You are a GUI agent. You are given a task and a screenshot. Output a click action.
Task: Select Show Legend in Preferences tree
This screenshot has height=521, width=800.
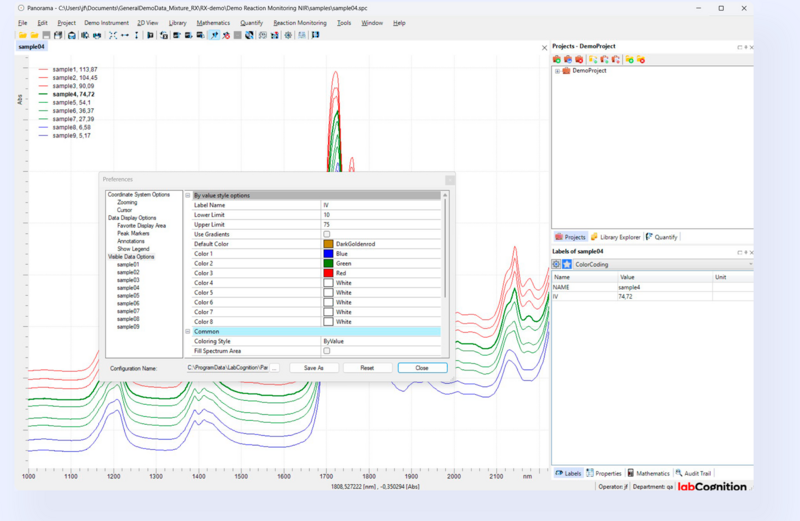tap(133, 249)
